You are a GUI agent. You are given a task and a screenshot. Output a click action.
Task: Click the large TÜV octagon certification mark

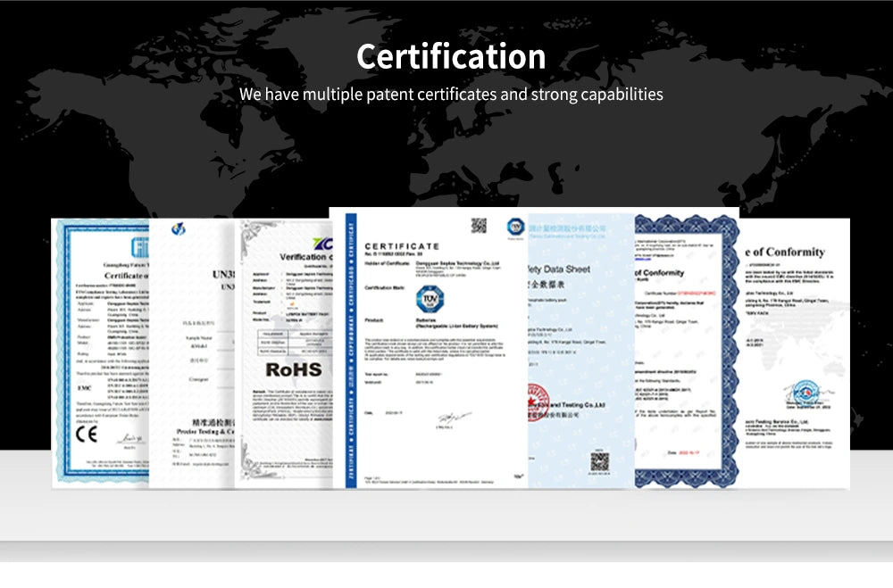pos(430,299)
